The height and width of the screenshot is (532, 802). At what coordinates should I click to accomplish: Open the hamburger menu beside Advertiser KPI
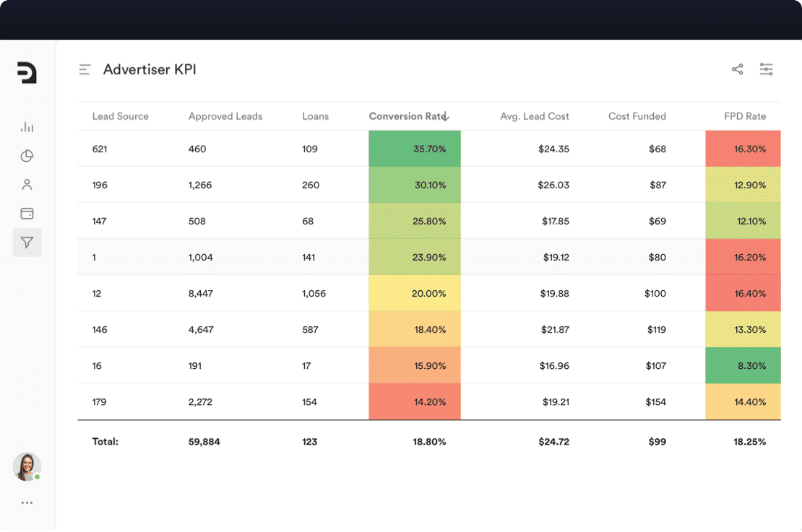[85, 69]
